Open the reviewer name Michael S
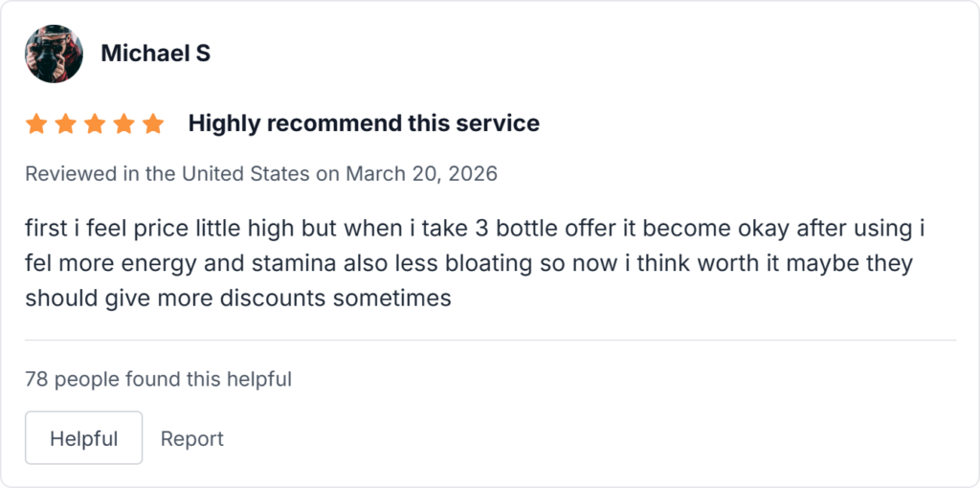This screenshot has height=488, width=980. pos(155,54)
